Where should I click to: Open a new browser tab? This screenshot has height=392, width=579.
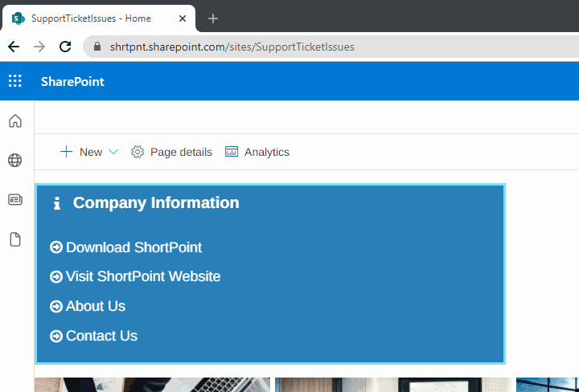click(x=213, y=18)
